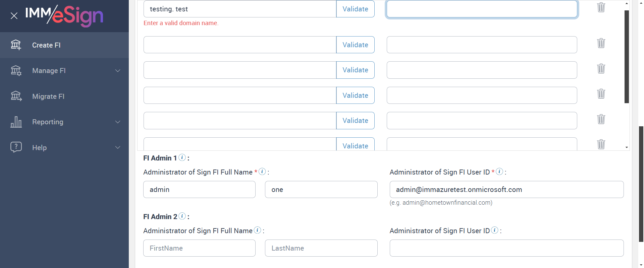Expand the Help submenu chevron
The width and height of the screenshot is (644, 268).
click(118, 147)
